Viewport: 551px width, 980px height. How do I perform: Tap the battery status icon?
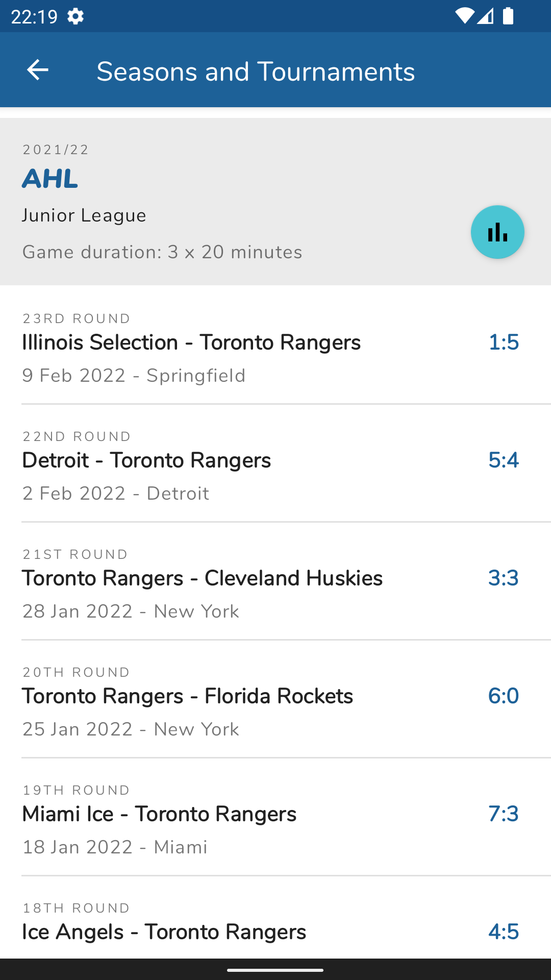pyautogui.click(x=508, y=16)
